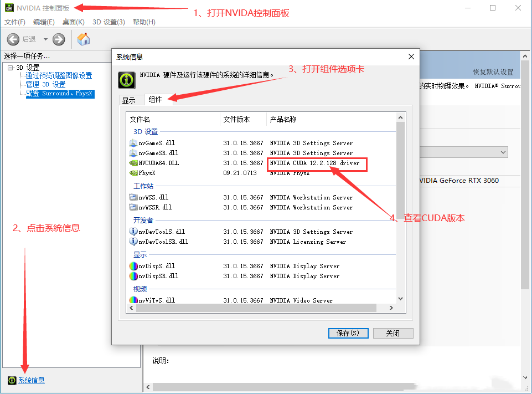Viewport: 532px width, 394px height.
Task: Click the main window horizontal scroll left arrow
Action: click(148, 387)
